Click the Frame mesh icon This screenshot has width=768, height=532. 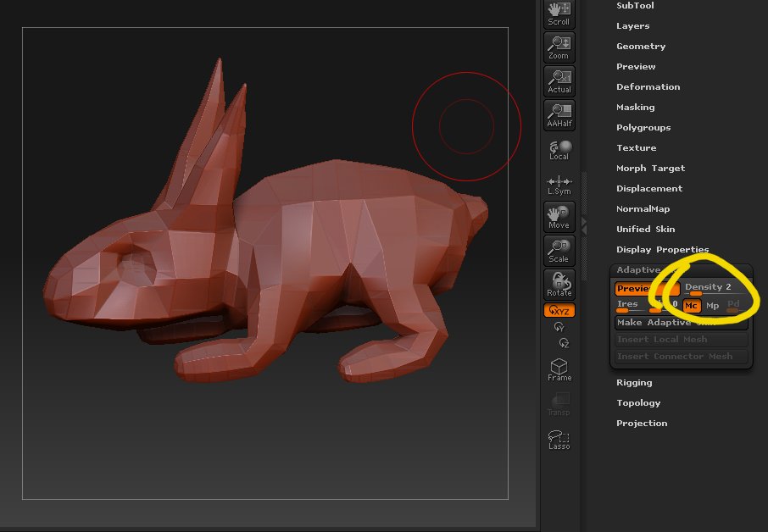tap(559, 369)
